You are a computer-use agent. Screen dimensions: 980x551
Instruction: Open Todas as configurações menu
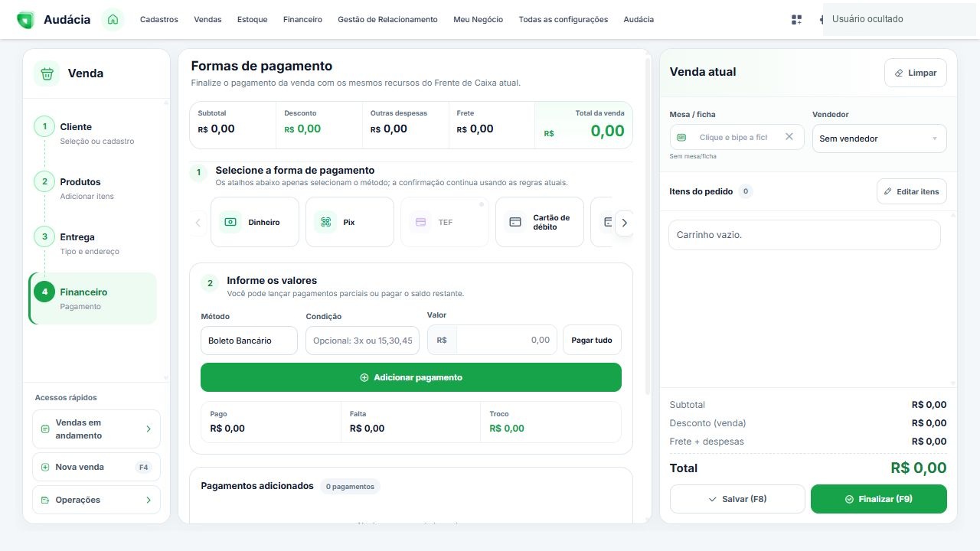(x=563, y=20)
